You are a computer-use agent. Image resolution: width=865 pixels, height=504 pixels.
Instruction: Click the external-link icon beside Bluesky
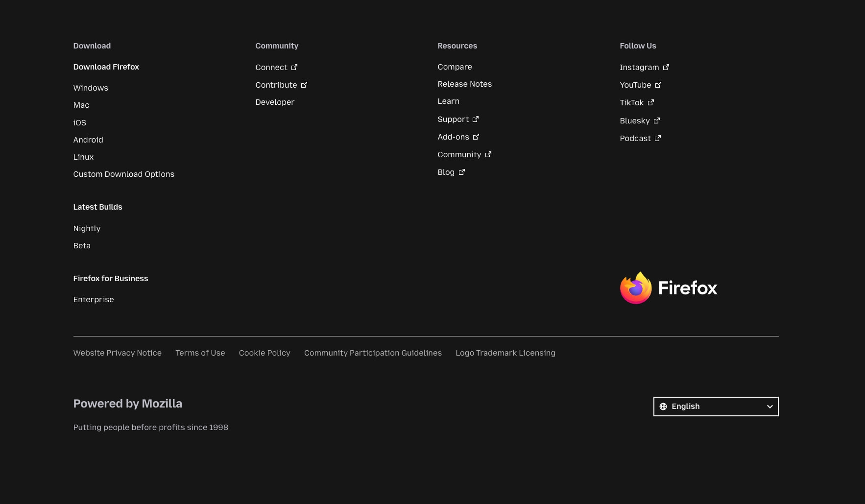click(657, 120)
